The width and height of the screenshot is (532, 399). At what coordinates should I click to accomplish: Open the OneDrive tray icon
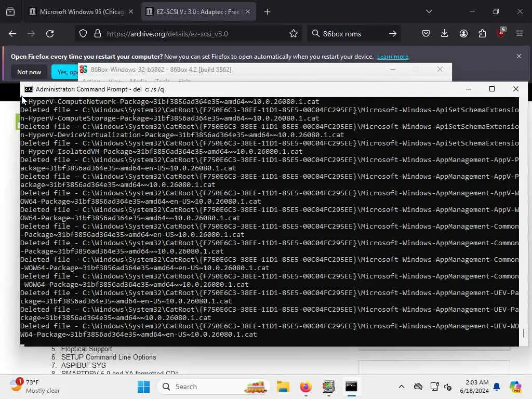pyautogui.click(x=418, y=387)
